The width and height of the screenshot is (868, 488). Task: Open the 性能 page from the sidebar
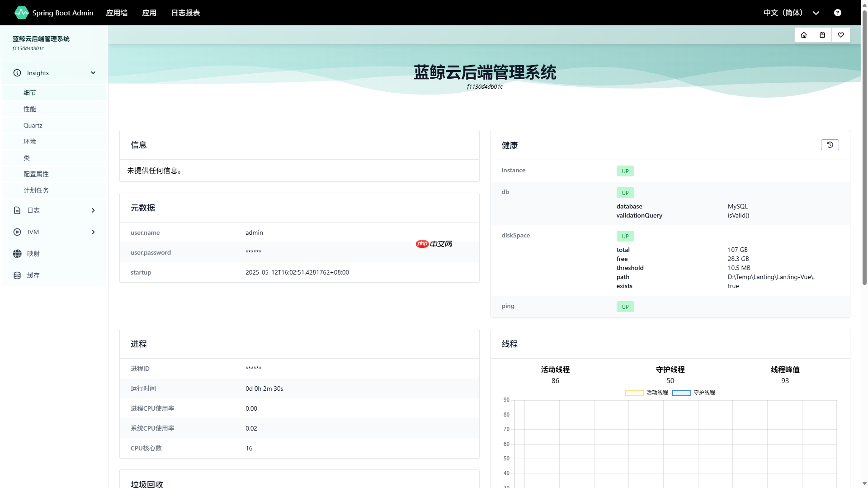tap(30, 109)
